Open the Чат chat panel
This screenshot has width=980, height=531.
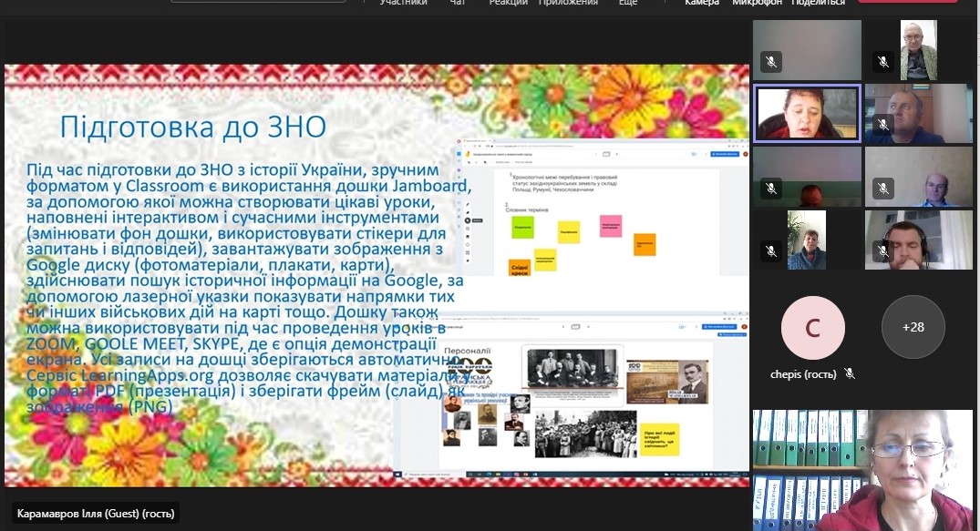point(458,3)
